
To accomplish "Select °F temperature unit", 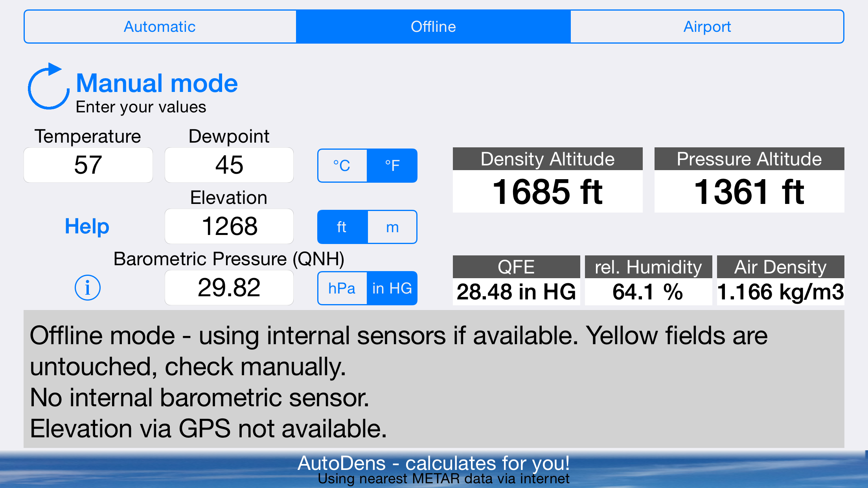I will (x=392, y=165).
